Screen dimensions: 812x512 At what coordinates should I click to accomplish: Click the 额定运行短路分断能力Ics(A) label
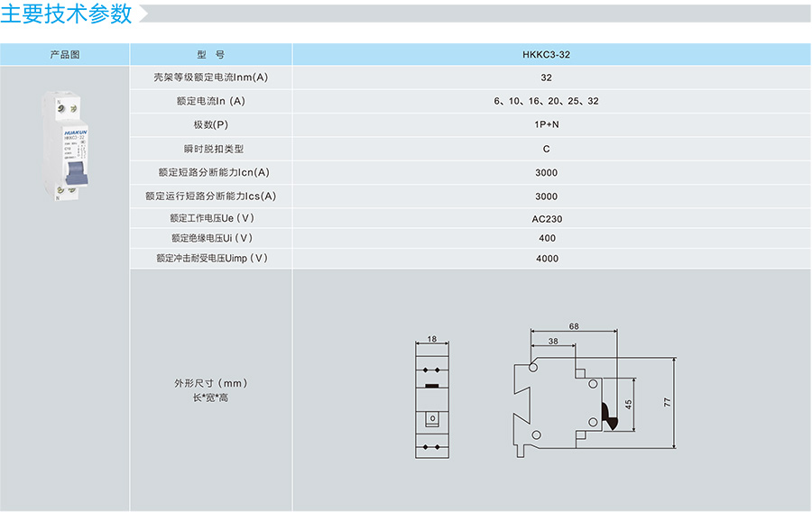[211, 196]
